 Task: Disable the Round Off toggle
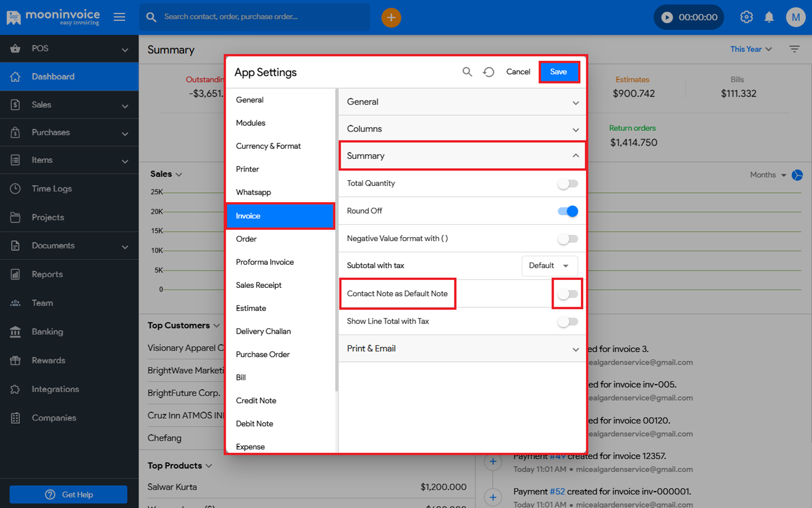coord(567,211)
